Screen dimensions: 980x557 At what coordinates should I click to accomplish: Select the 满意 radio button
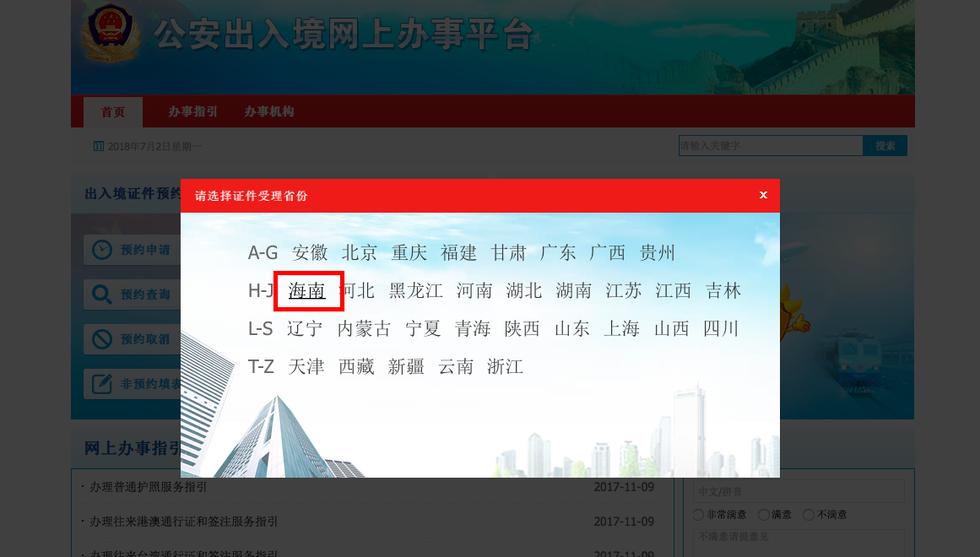click(x=764, y=515)
